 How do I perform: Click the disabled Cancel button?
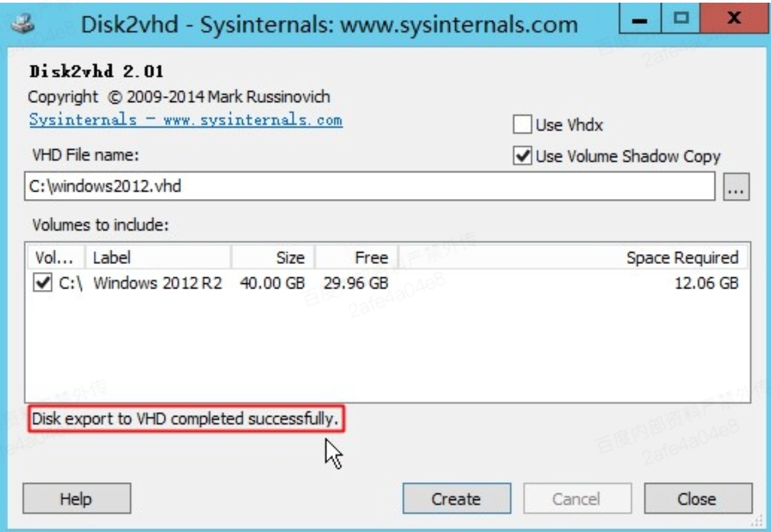coord(577,498)
